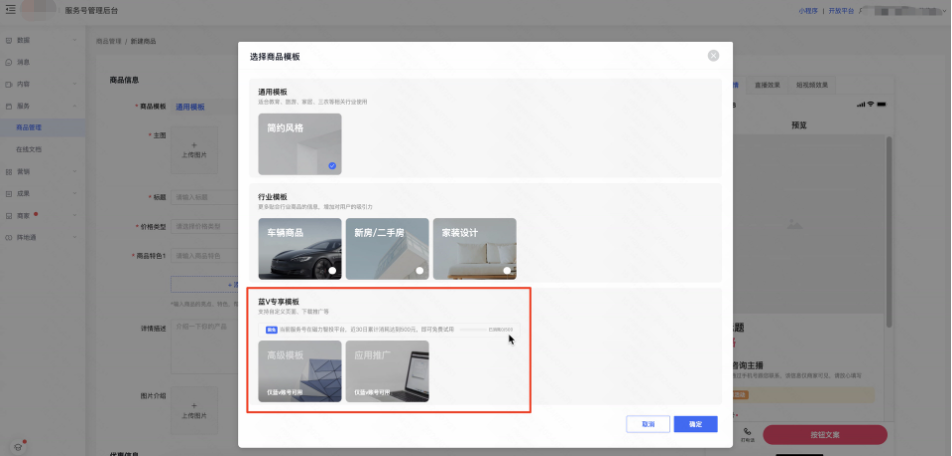Click the red 按钮文案 preview button

[825, 435]
